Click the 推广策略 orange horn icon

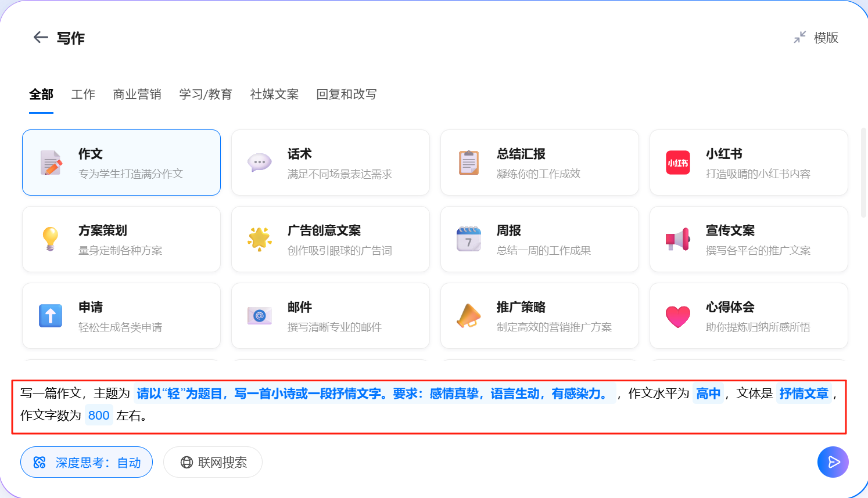point(469,316)
